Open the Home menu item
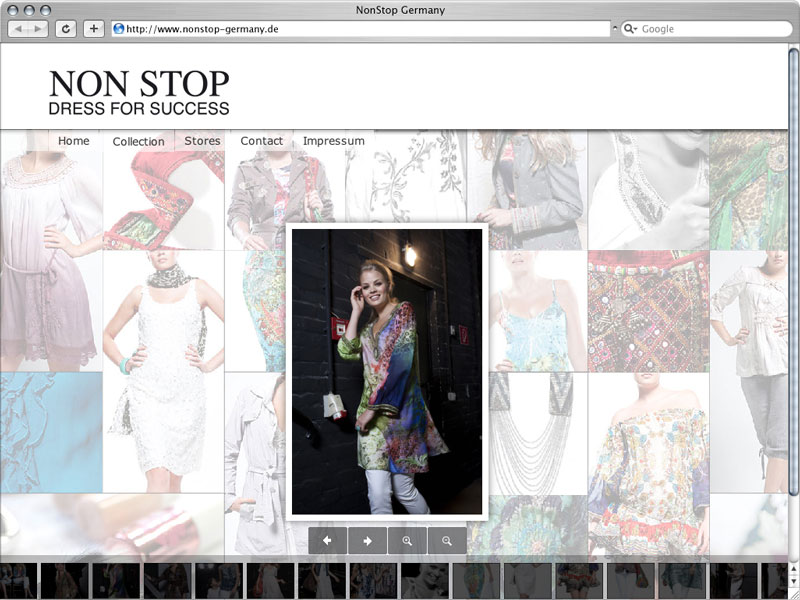This screenshot has width=800, height=600. pos(73,141)
